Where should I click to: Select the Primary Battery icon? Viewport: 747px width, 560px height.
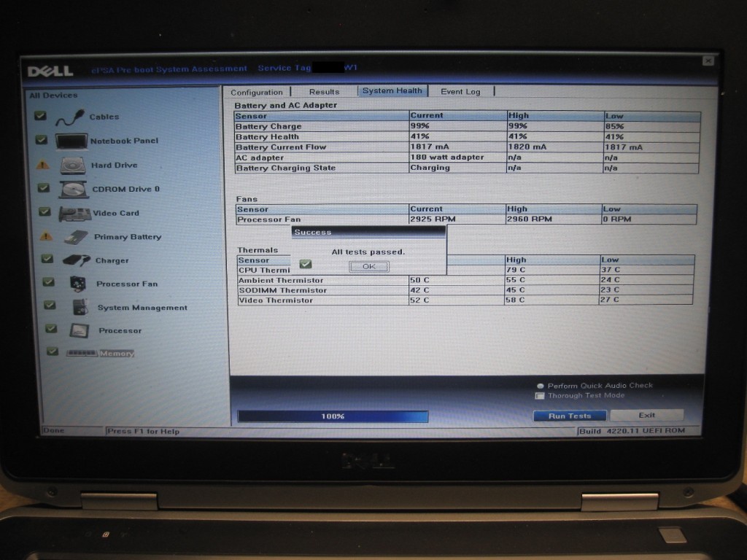(76, 237)
